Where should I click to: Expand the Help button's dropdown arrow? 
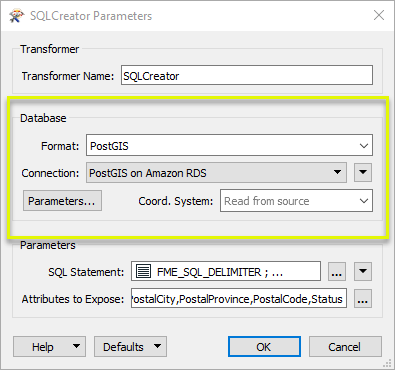coord(77,346)
